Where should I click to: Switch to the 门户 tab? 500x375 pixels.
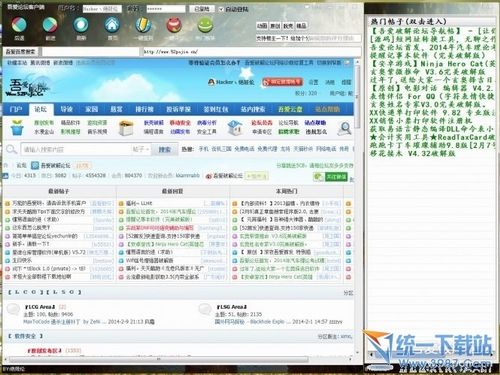16,109
